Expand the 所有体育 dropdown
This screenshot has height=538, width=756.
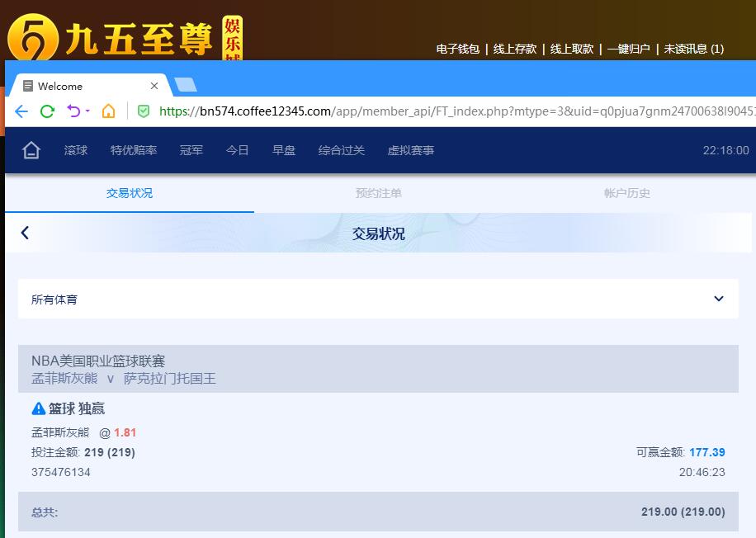tap(378, 299)
